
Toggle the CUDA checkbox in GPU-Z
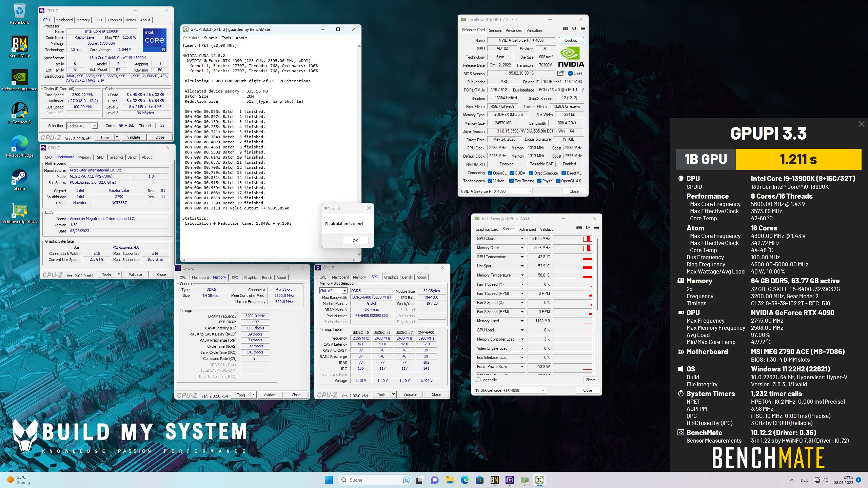(512, 173)
